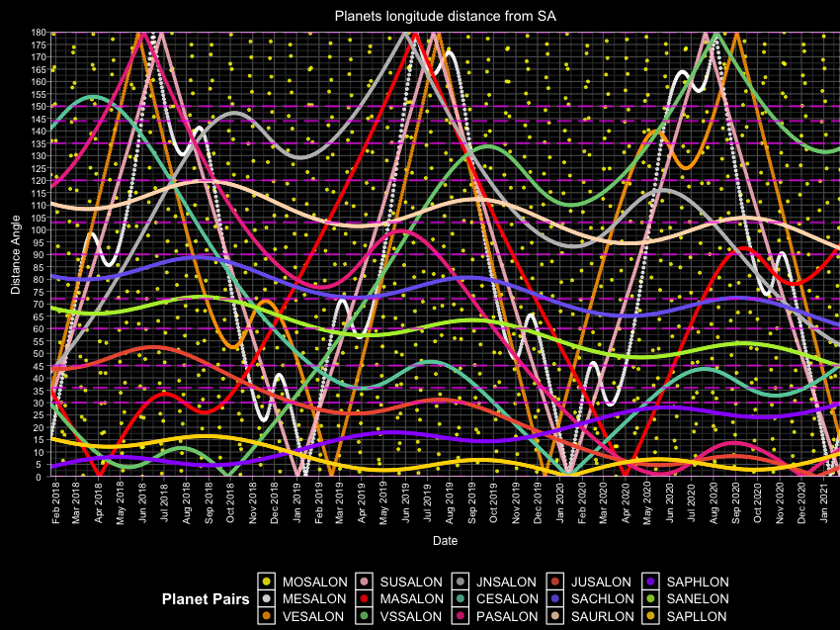Hide the SAURLON series via legend text
This screenshot has width=840, height=630.
pyautogui.click(x=603, y=615)
